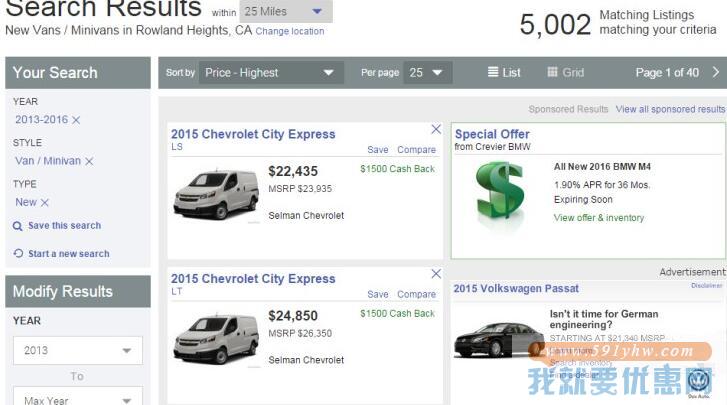This screenshot has height=405, width=727.
Task: Dismiss the City Express LT listing
Action: pos(436,274)
